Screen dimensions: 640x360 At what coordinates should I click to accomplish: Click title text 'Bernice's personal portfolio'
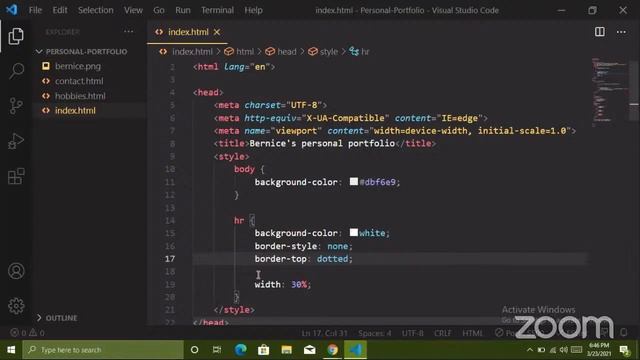point(322,143)
